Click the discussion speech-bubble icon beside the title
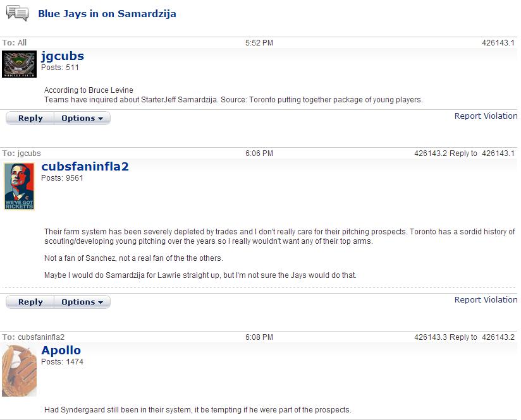The width and height of the screenshot is (521, 420). 17,13
